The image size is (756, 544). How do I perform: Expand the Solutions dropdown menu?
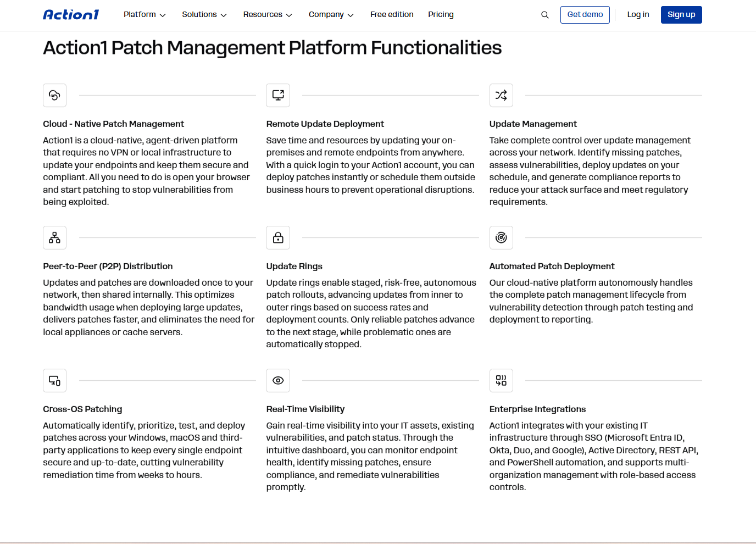coord(204,15)
